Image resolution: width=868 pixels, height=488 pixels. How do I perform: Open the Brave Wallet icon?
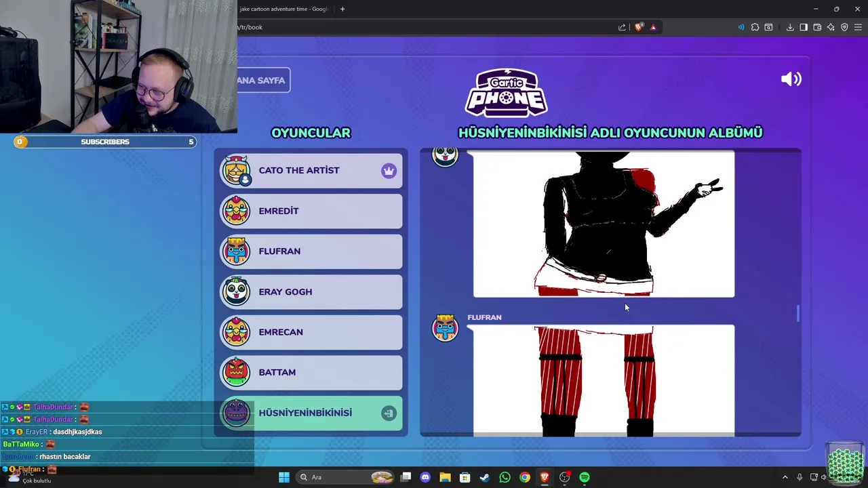tap(817, 27)
